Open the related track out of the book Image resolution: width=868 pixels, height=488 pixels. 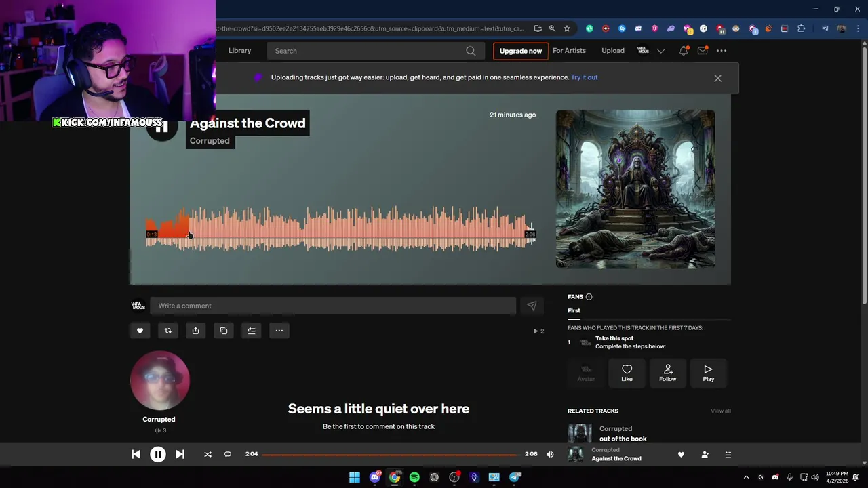623,439
